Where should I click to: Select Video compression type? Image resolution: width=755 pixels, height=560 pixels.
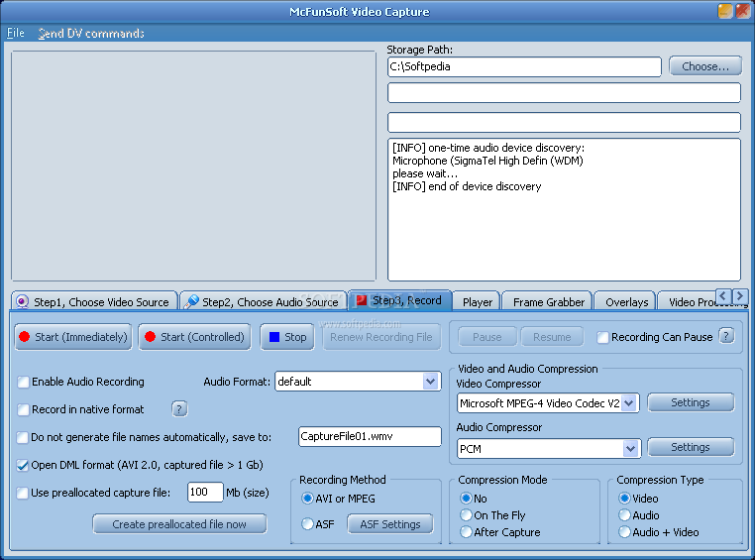[x=624, y=498]
